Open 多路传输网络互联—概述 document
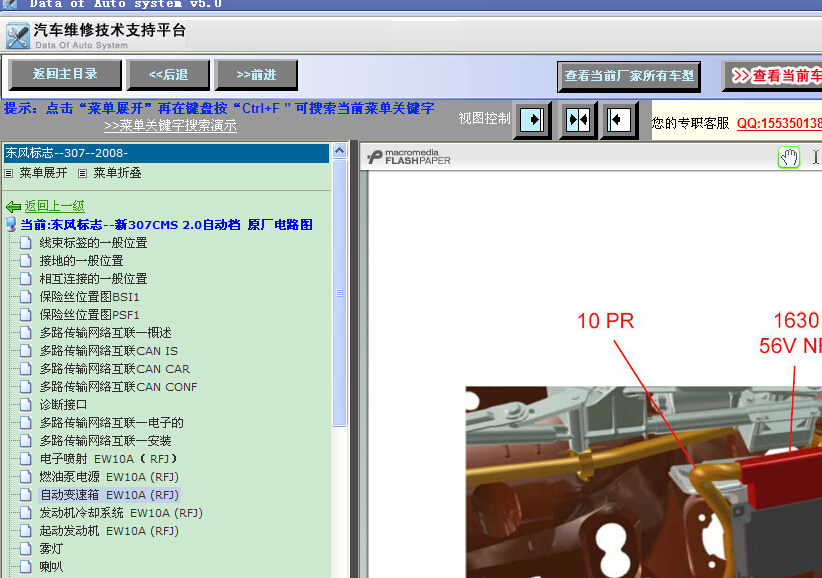Image resolution: width=822 pixels, height=578 pixels. point(105,333)
